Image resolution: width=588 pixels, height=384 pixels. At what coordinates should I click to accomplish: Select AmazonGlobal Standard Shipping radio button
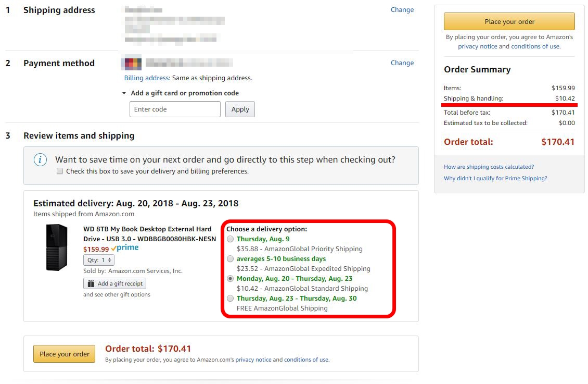click(x=230, y=279)
